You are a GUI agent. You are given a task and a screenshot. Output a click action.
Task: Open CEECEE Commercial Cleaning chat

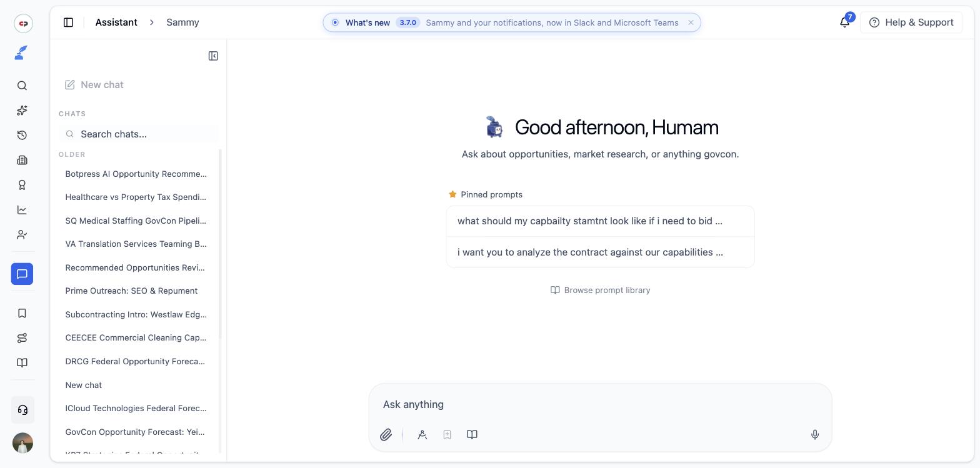pyautogui.click(x=136, y=338)
